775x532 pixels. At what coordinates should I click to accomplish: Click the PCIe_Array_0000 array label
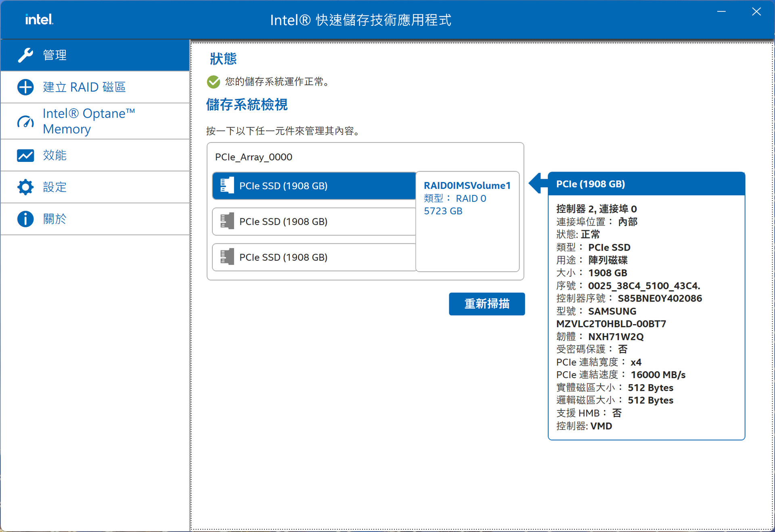pyautogui.click(x=253, y=157)
